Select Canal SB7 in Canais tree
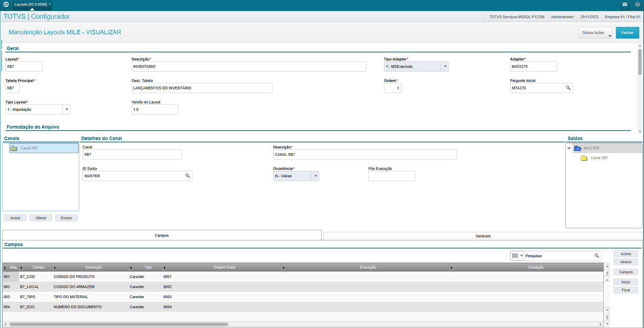The image size is (644, 328). (44, 148)
